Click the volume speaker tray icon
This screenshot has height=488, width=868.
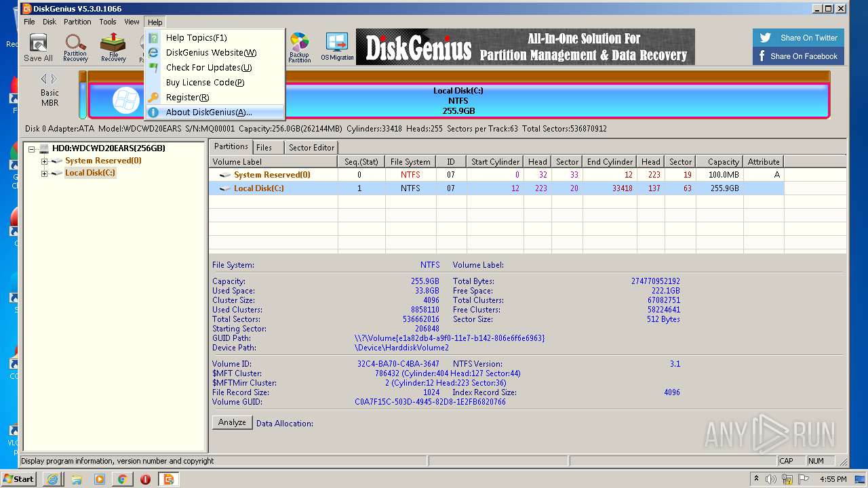(771, 479)
